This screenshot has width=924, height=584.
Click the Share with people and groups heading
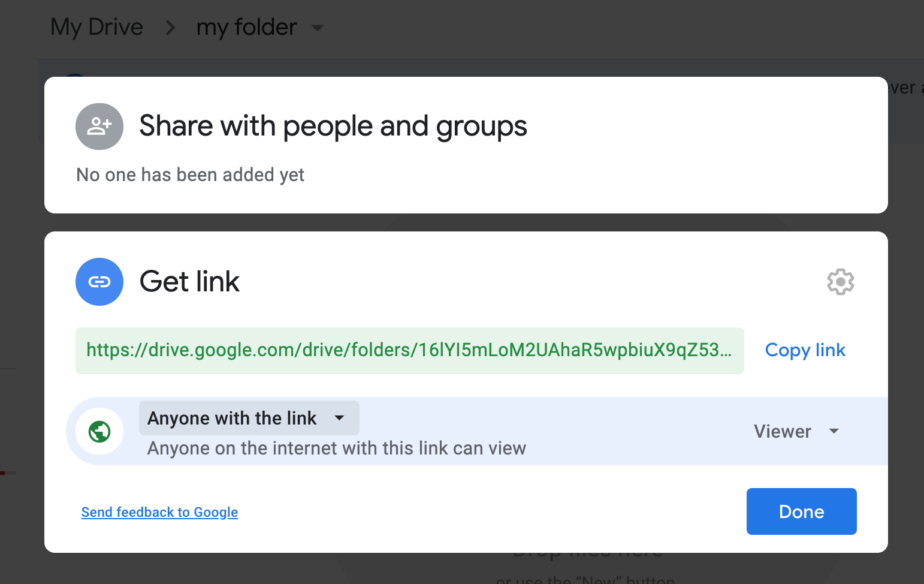tap(333, 126)
